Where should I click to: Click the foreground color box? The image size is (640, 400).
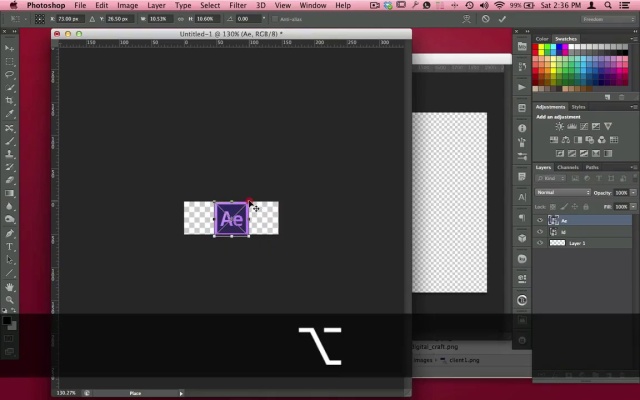coord(7,320)
